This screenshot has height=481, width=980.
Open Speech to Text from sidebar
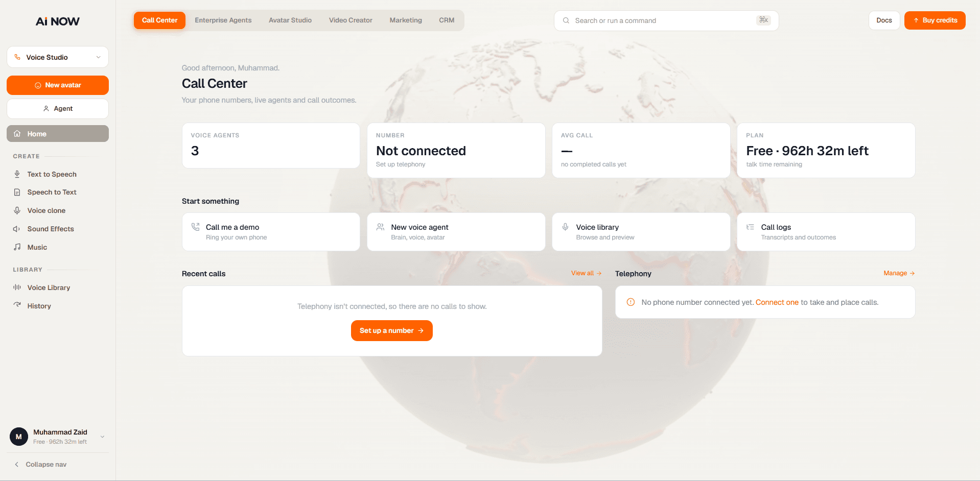[58, 193]
